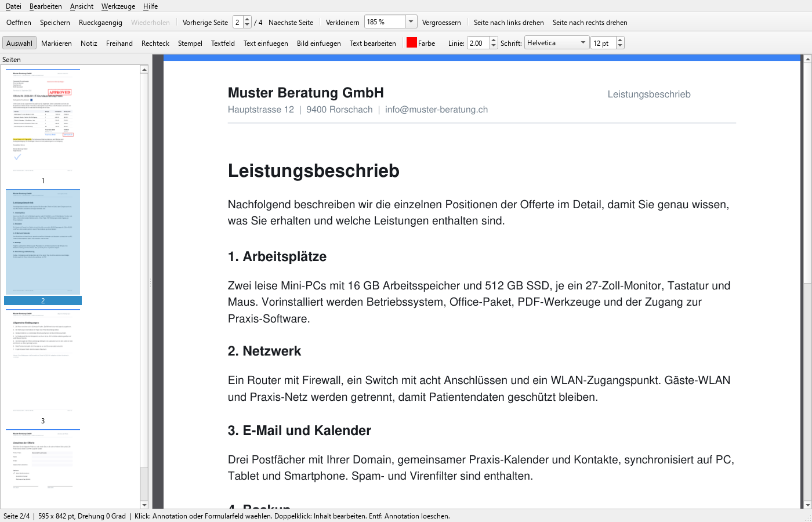Activate the Freihand drawing tool
Viewport: 812px width, 522px height.
click(119, 43)
